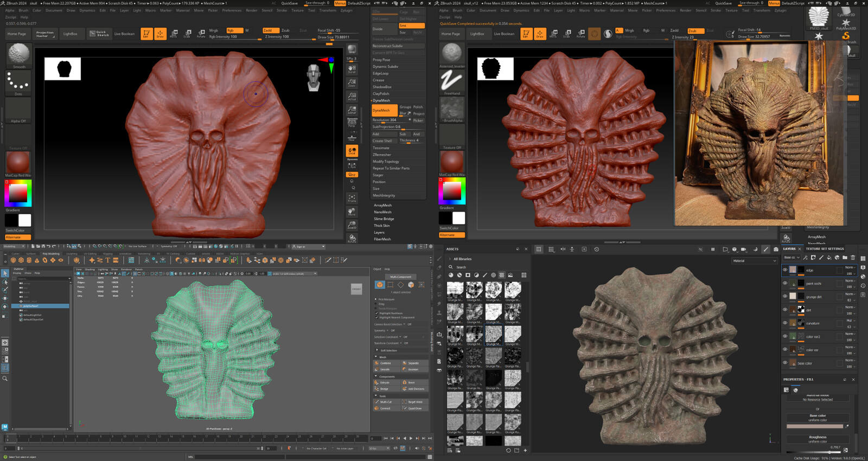The height and width of the screenshot is (461, 868).
Task: Open the Shading menu in Maya viewport
Action: click(x=90, y=269)
